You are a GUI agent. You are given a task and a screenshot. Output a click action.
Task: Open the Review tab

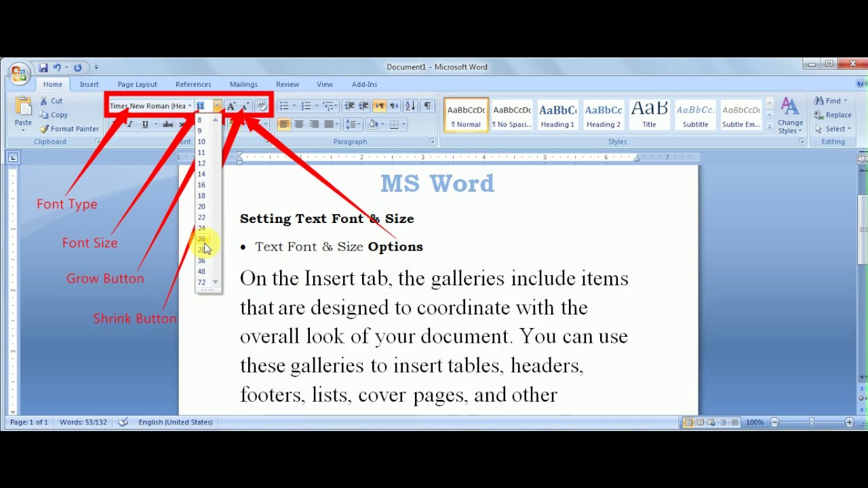288,84
